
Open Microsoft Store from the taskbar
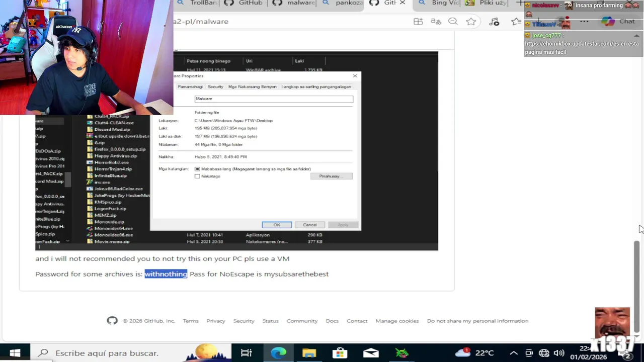pos(340,353)
